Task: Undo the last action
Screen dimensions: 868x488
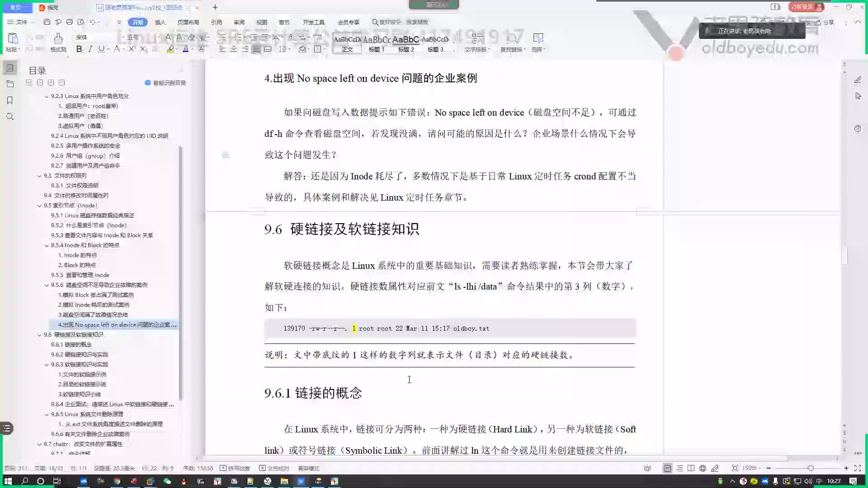Action: coord(93,22)
